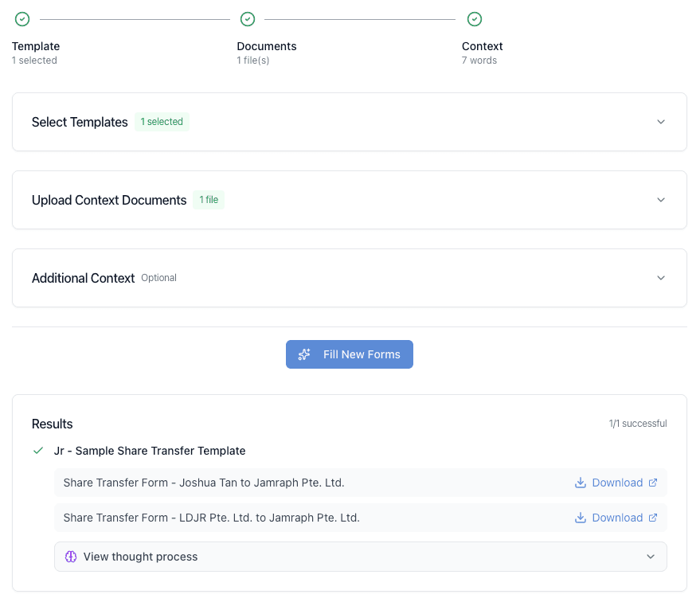
Task: Click the success checkmark next to Jr template result
Action: coord(37,451)
